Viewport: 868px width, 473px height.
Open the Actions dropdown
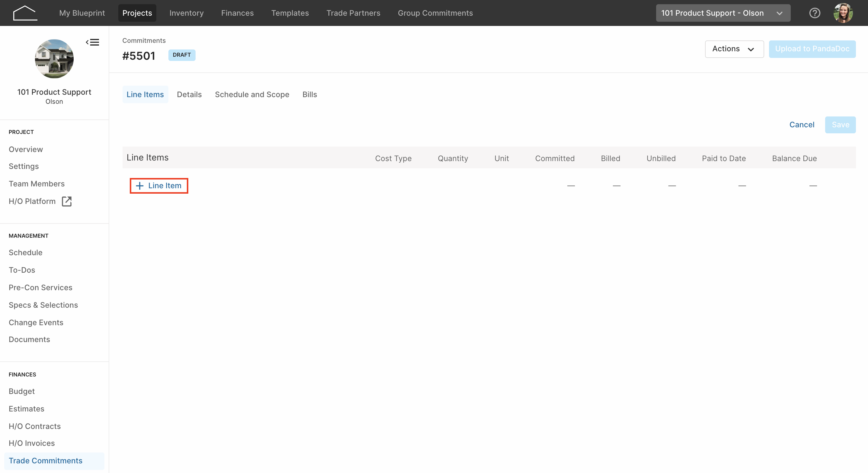pos(734,49)
